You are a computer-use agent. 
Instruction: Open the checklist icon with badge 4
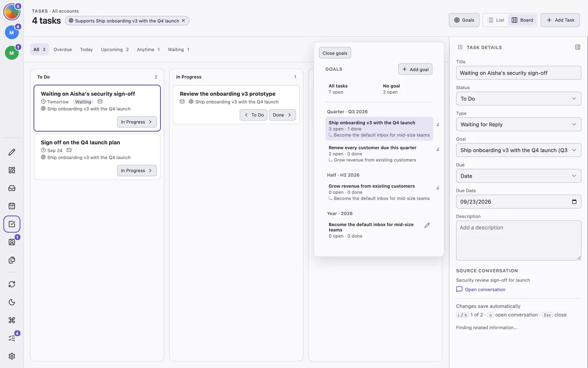pos(12,338)
